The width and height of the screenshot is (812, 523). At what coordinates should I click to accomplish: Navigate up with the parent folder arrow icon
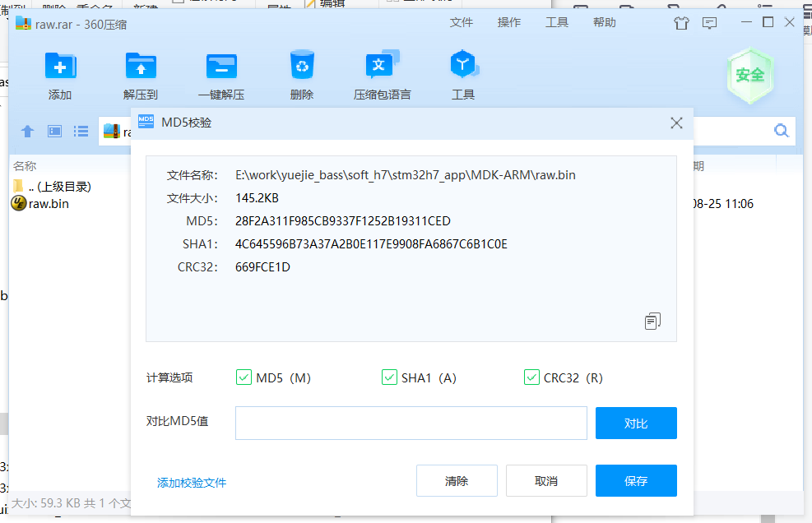click(27, 131)
